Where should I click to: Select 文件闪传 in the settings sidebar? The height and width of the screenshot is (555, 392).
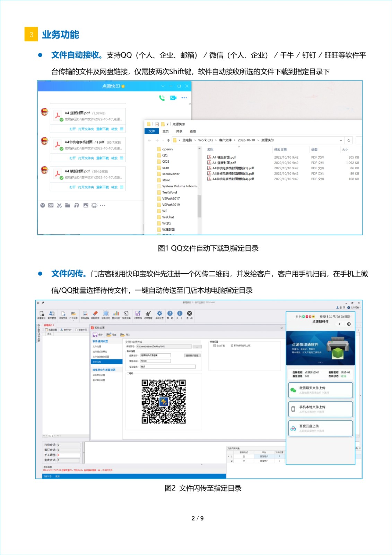pyautogui.click(x=97, y=362)
